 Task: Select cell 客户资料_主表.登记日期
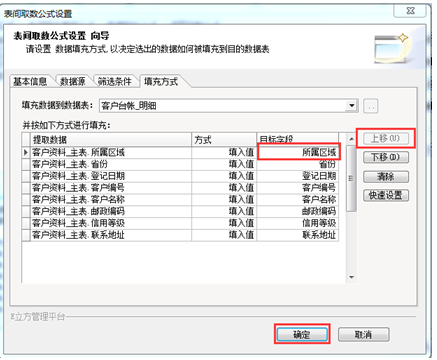(x=111, y=176)
